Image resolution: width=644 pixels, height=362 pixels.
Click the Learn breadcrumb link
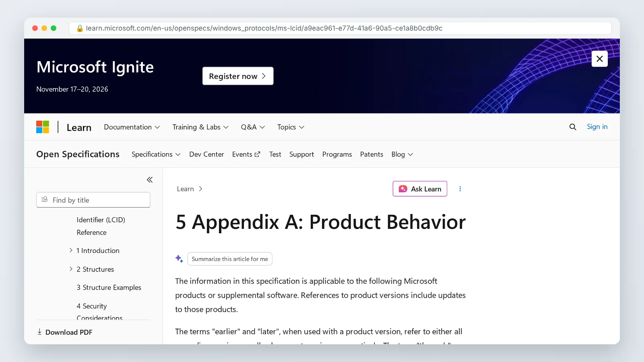(185, 189)
